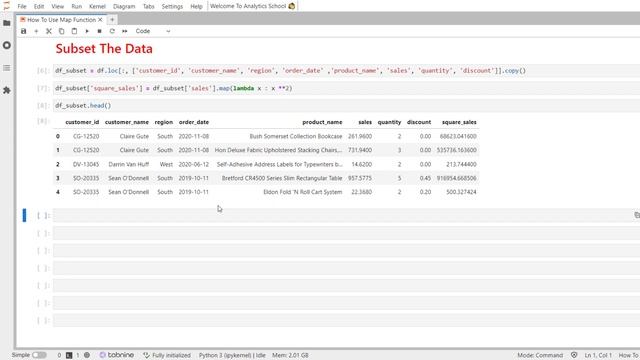Click the product_name column header
Image resolution: width=640 pixels, height=360 pixels.
pyautogui.click(x=322, y=122)
